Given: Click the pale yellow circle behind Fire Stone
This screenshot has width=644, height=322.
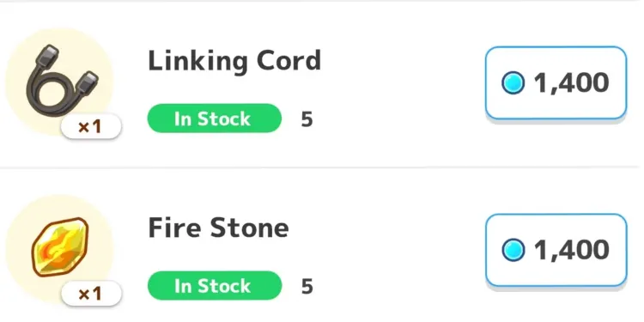Looking at the screenshot, I should (59, 247).
